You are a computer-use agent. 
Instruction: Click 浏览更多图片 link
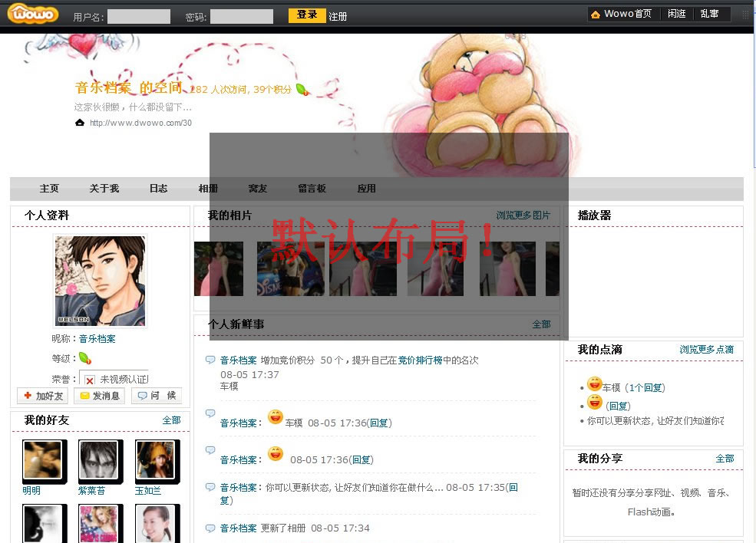click(x=523, y=215)
